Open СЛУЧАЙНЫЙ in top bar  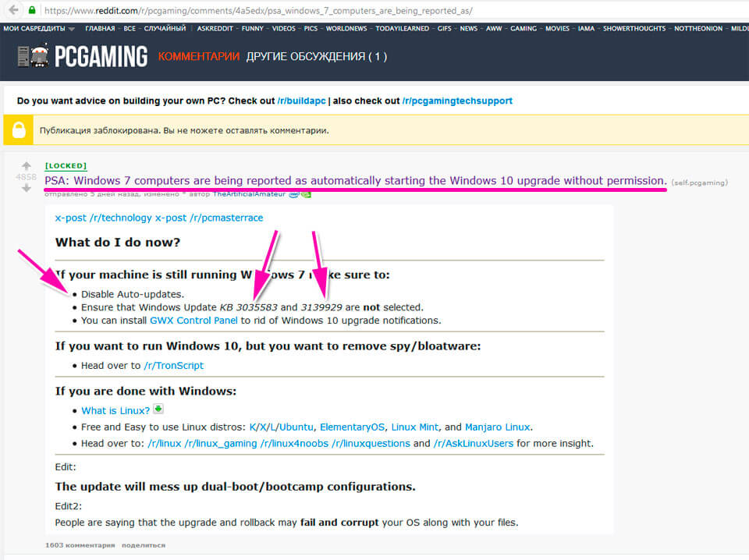click(x=165, y=29)
